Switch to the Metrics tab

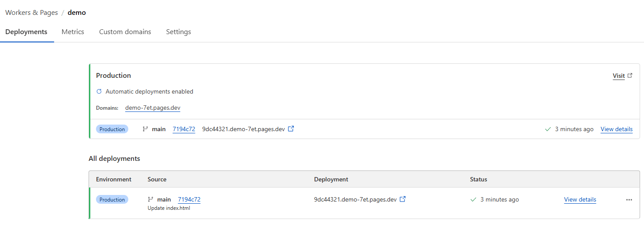73,32
